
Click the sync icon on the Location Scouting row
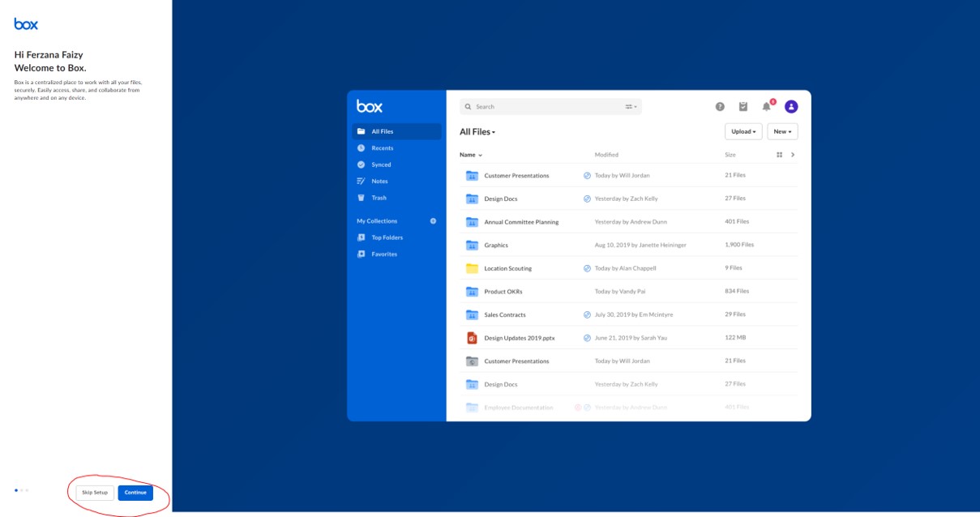pyautogui.click(x=588, y=268)
